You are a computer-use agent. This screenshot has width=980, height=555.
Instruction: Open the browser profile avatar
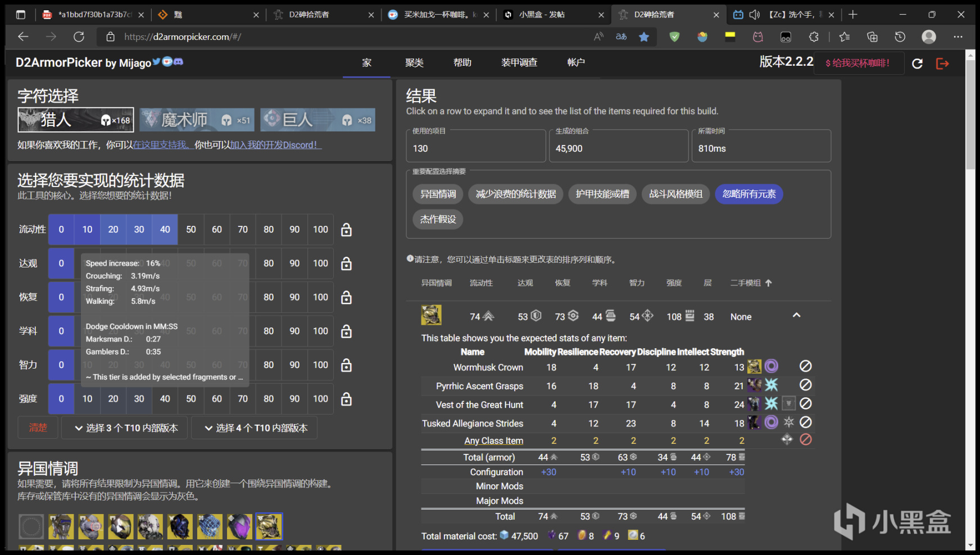(x=929, y=37)
